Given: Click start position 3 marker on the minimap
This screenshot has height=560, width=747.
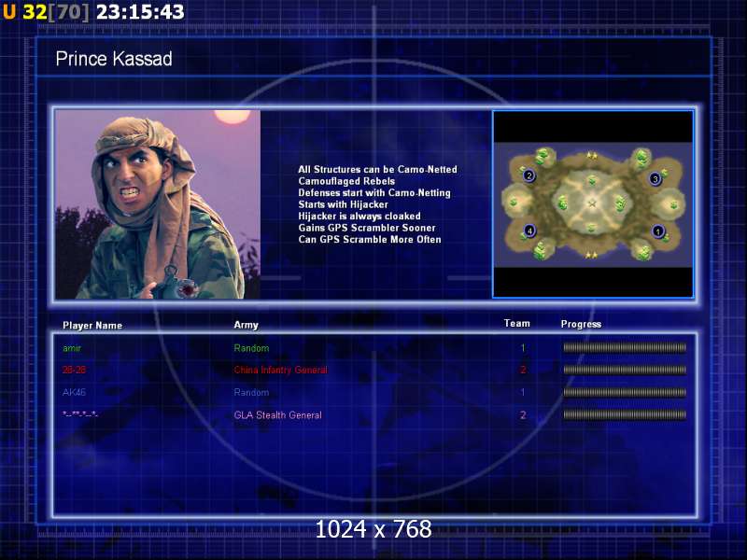Looking at the screenshot, I should tap(655, 178).
